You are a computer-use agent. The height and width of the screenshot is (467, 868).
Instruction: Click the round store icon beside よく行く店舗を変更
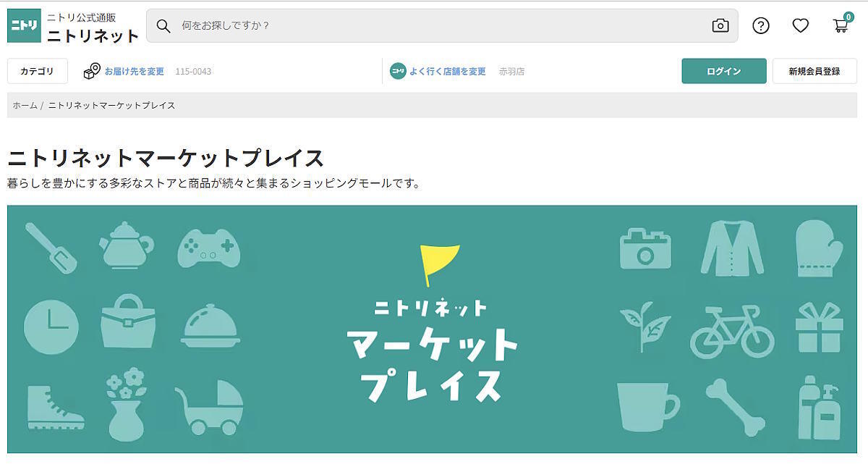click(x=398, y=72)
